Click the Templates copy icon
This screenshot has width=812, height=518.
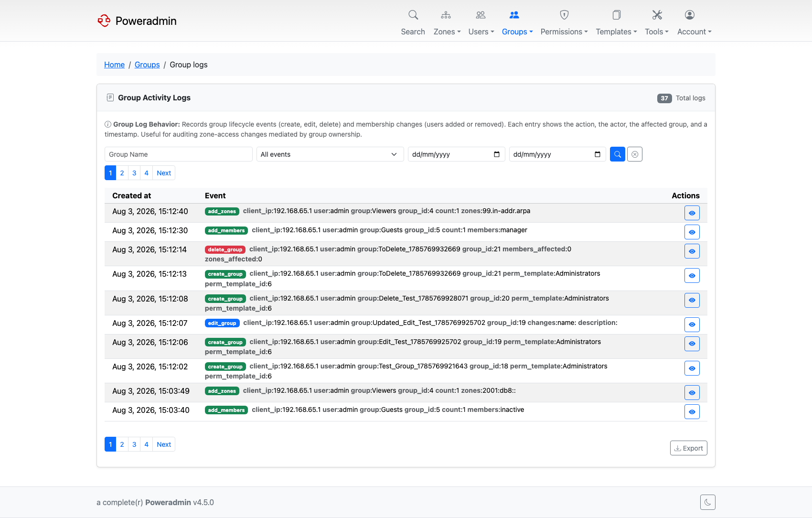(x=617, y=15)
